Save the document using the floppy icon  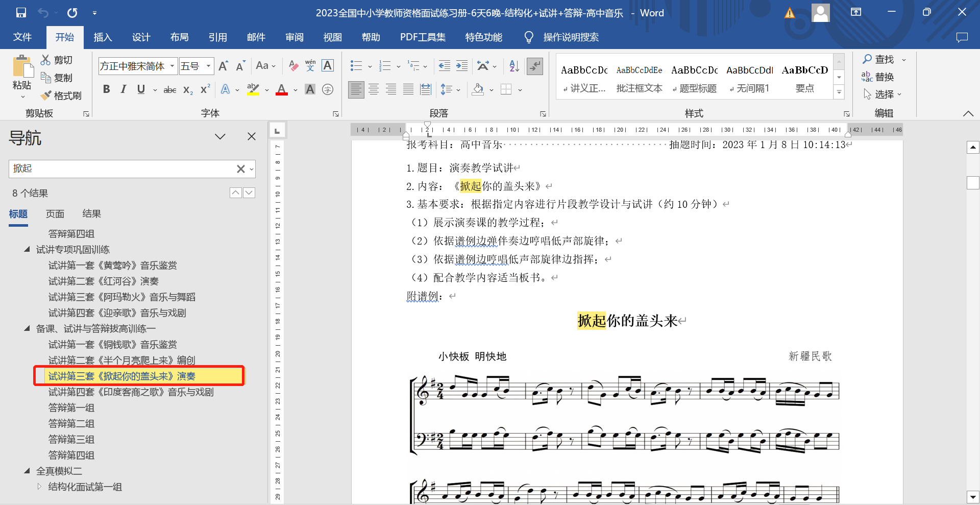pyautogui.click(x=21, y=13)
